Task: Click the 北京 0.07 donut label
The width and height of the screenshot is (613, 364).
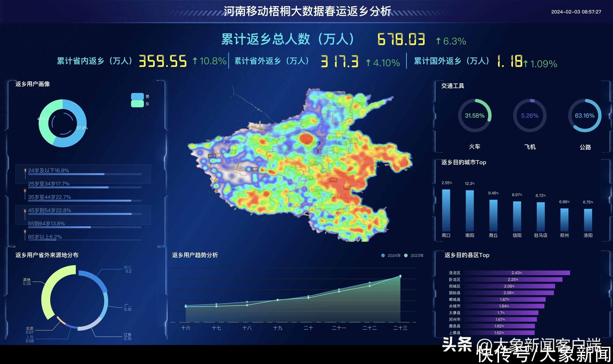Action: (30, 330)
